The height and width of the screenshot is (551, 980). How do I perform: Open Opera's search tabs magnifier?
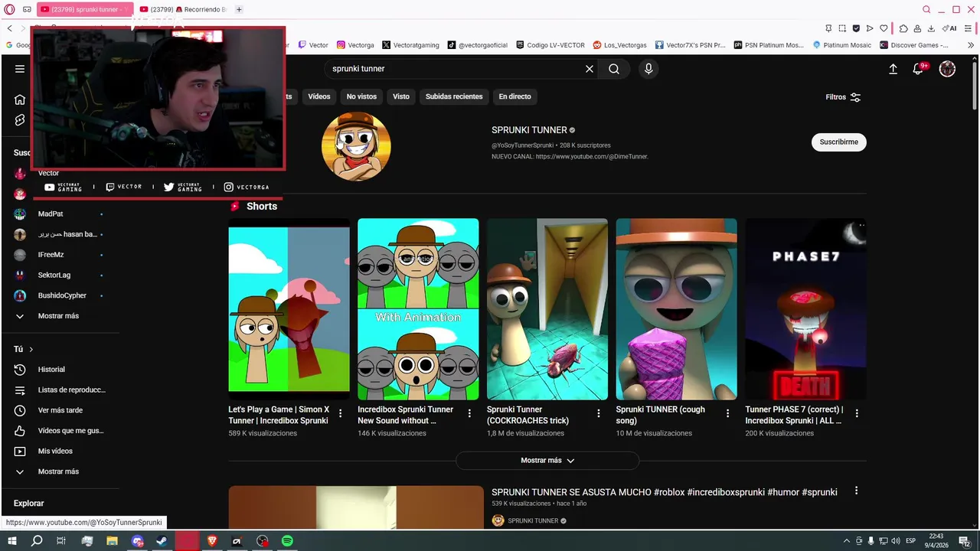[926, 10]
